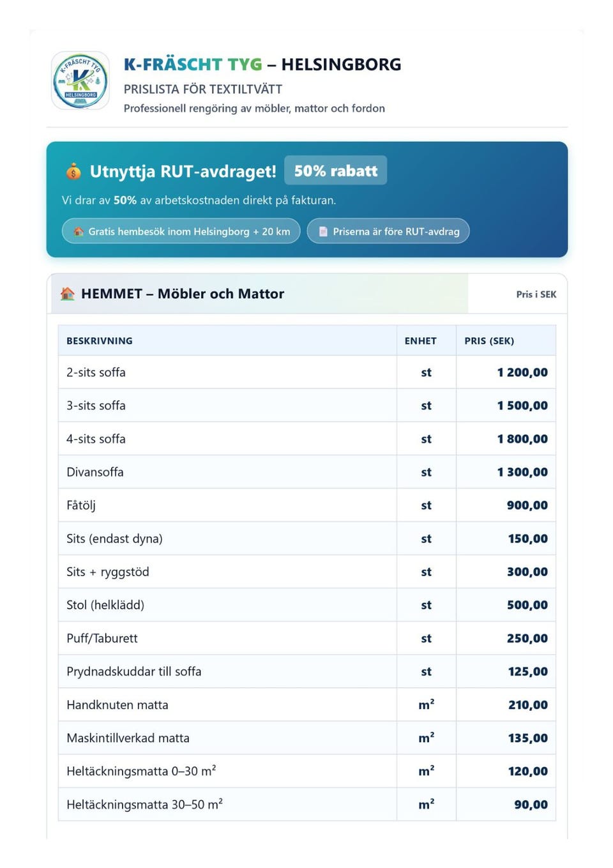Viewport: 613px width, 868px height.
Task: Click the K-Fräscht Tyg round logo
Action: 80,80
